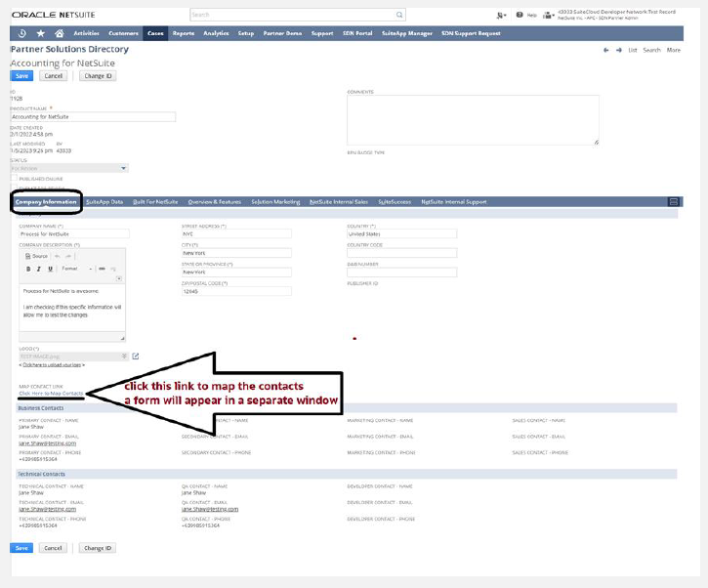Tick the Published Online checkbox
This screenshot has height=588, width=708.
[14, 178]
